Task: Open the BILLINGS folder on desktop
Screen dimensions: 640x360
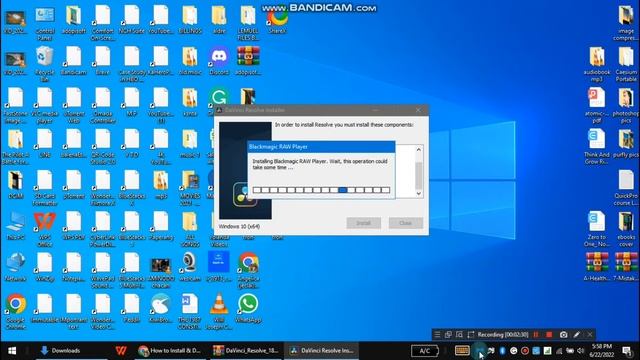Action: (x=190, y=19)
